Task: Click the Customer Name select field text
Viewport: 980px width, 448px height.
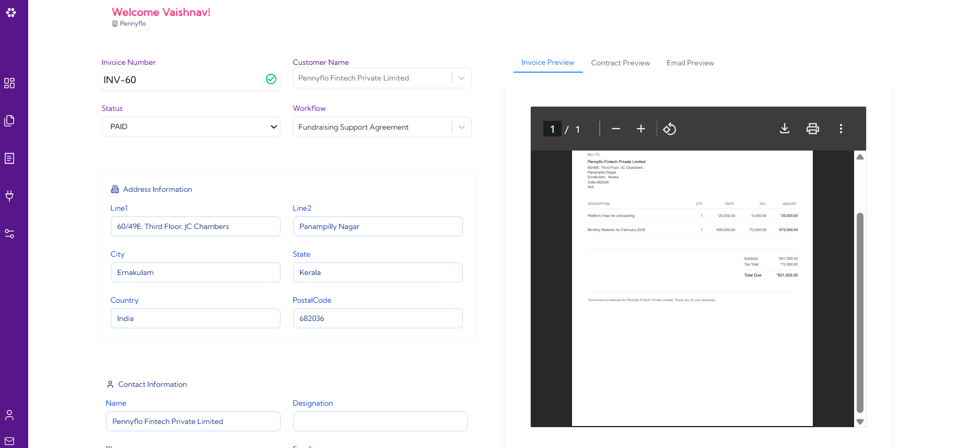Action: point(354,78)
